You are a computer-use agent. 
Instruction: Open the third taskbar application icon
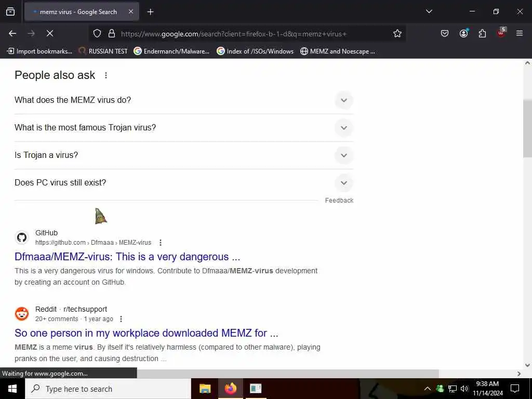click(256, 389)
